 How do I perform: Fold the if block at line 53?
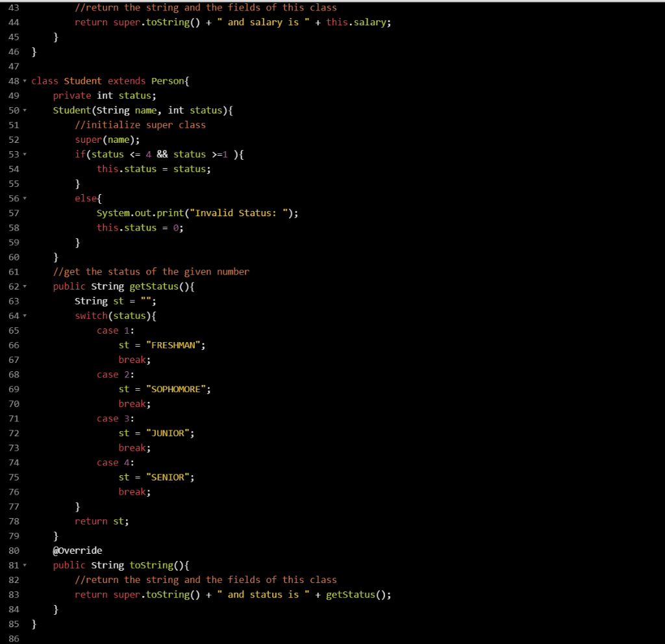tap(25, 154)
